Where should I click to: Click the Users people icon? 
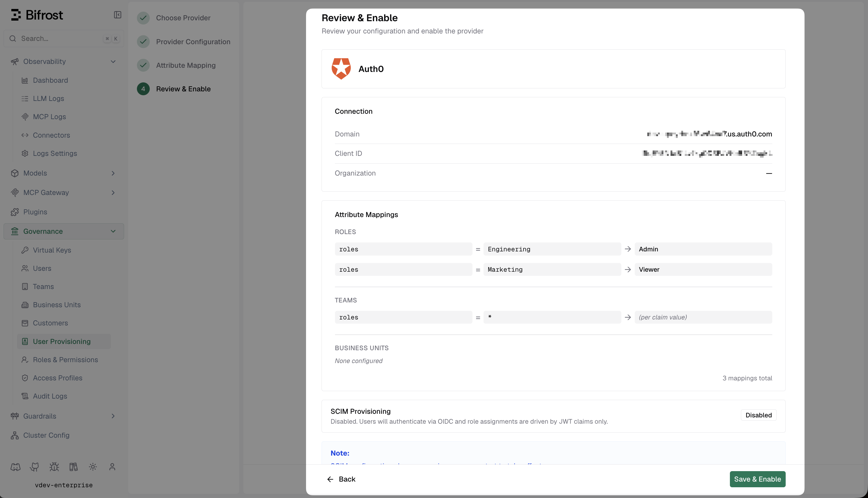(25, 268)
